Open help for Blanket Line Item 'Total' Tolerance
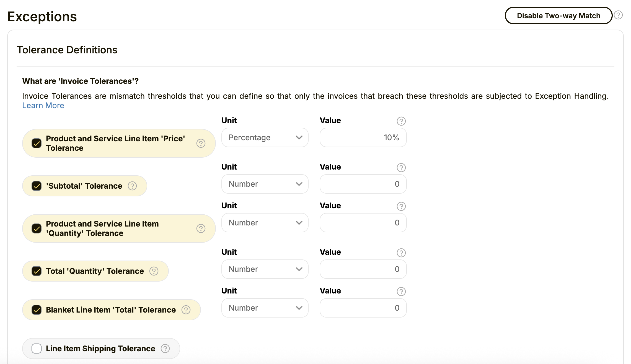The width and height of the screenshot is (631, 364). coord(186,310)
